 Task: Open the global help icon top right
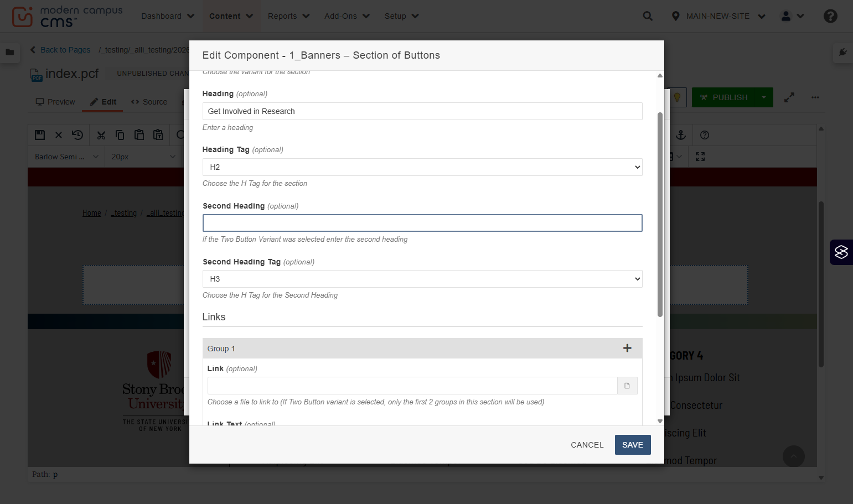[830, 16]
